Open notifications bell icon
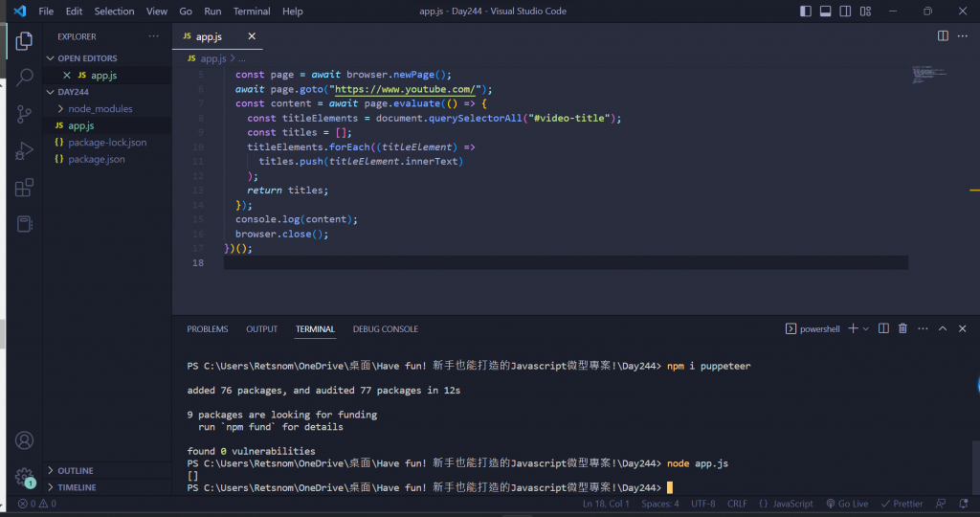Screen dimensions: 980x517 [x=963, y=504]
